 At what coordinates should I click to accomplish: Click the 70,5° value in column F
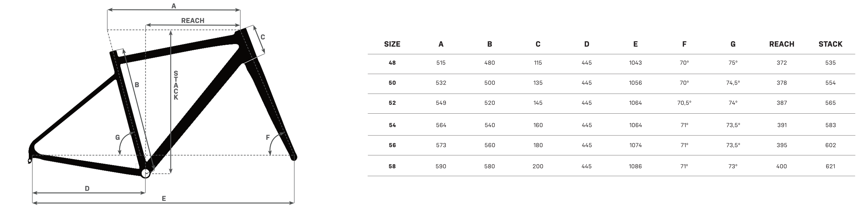[684, 103]
